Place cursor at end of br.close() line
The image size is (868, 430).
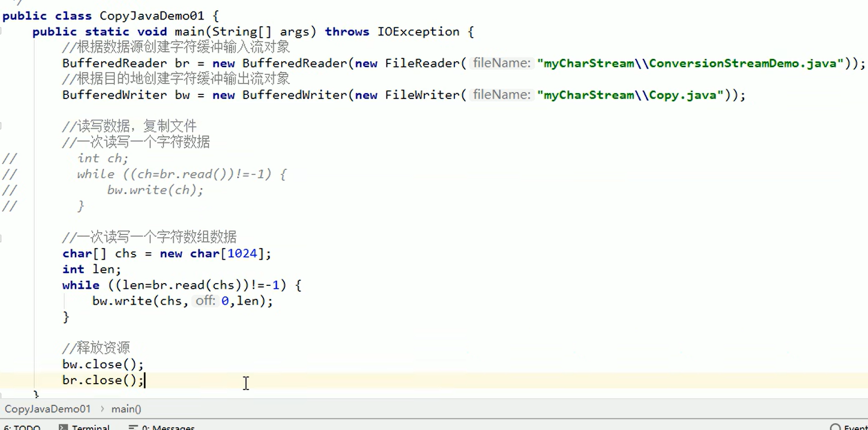pyautogui.click(x=145, y=380)
